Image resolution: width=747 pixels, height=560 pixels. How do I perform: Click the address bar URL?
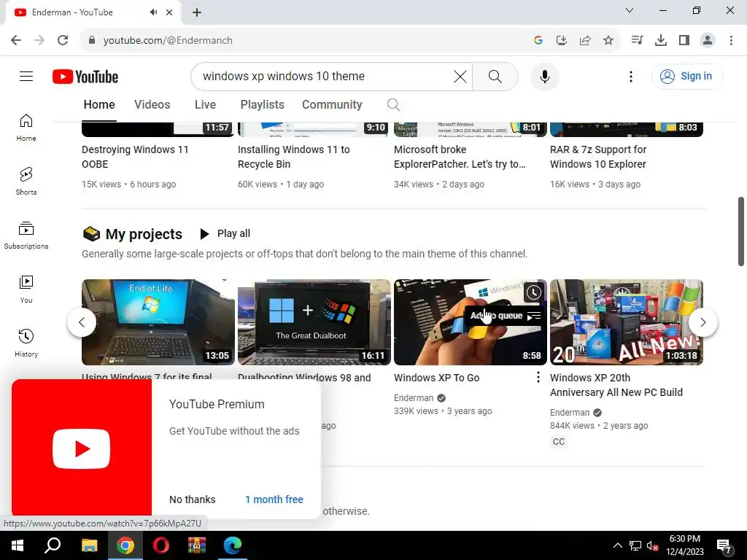click(168, 41)
